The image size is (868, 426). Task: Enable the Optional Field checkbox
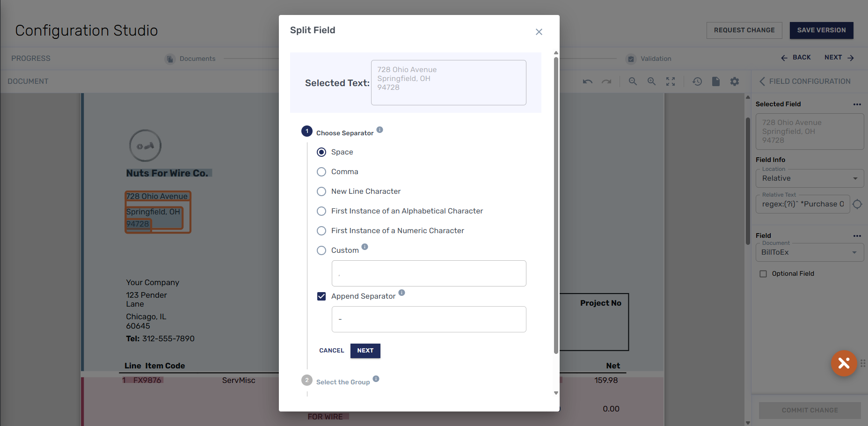tap(763, 274)
